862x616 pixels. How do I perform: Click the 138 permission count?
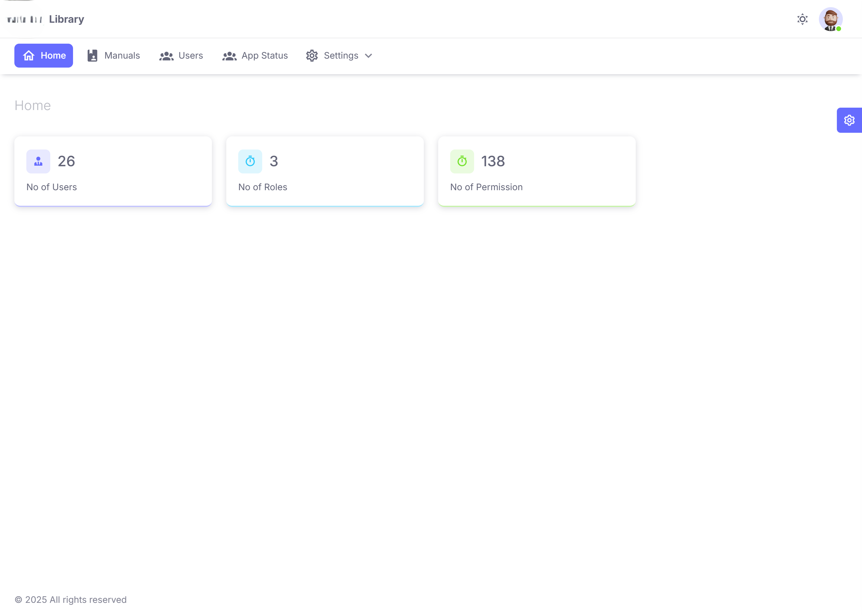click(x=493, y=161)
